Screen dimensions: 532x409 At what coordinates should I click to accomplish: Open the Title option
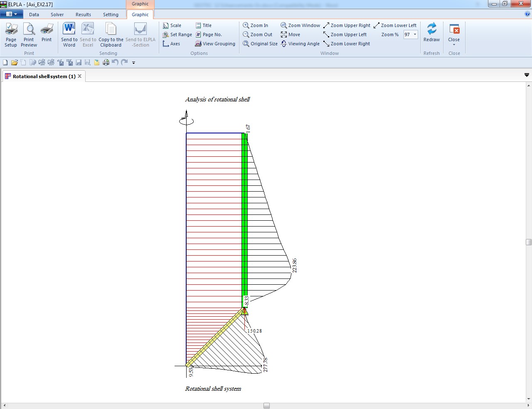203,25
